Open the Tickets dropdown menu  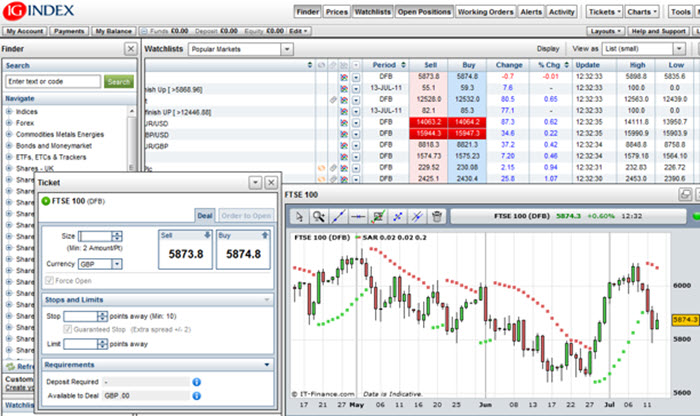click(x=604, y=12)
